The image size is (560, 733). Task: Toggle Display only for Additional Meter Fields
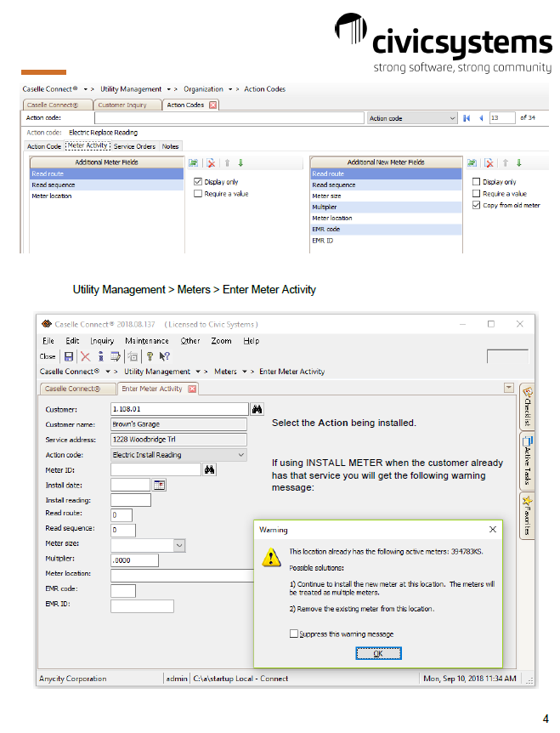pos(198,182)
